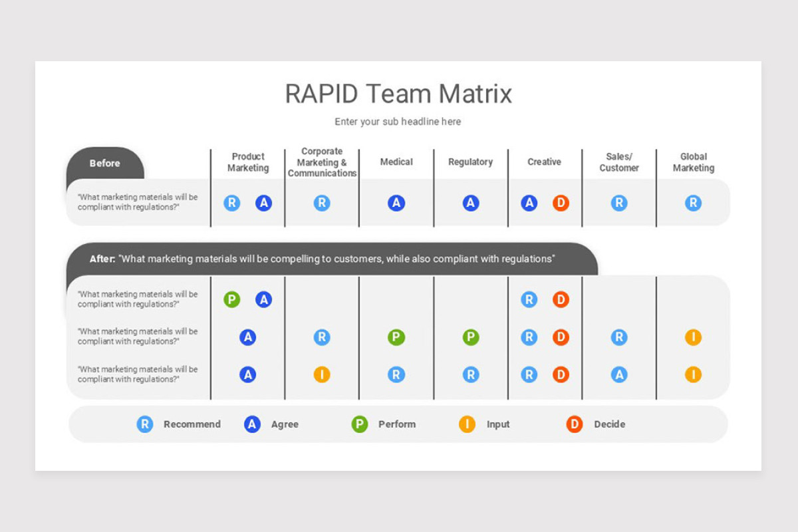The width and height of the screenshot is (798, 532).
Task: Click the P Perform icon under Regulatory
Action: 470,337
